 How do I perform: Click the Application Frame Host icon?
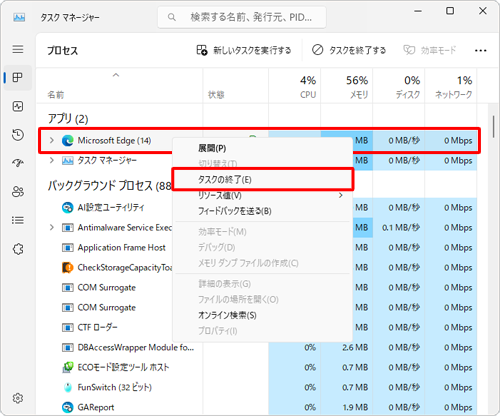pyautogui.click(x=68, y=248)
